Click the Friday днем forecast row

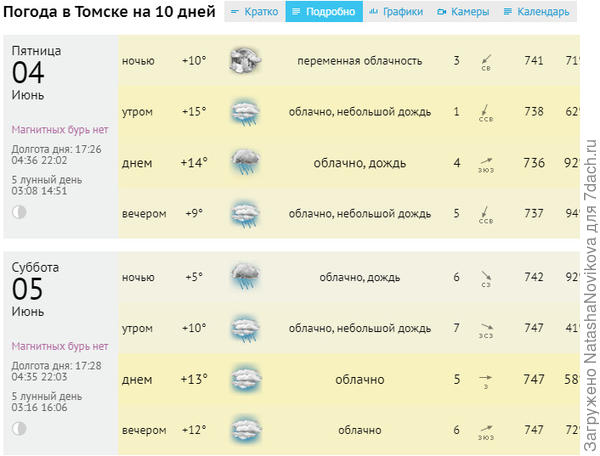(x=348, y=162)
